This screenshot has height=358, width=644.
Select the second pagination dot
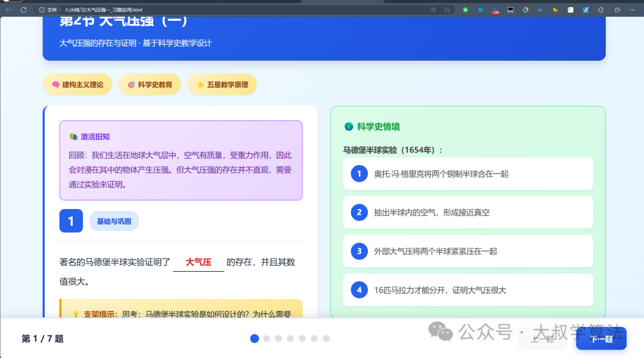(x=267, y=338)
